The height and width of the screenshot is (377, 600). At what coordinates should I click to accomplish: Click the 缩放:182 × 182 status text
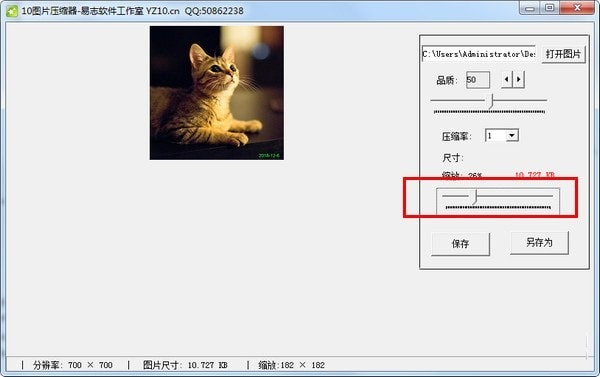pos(291,365)
